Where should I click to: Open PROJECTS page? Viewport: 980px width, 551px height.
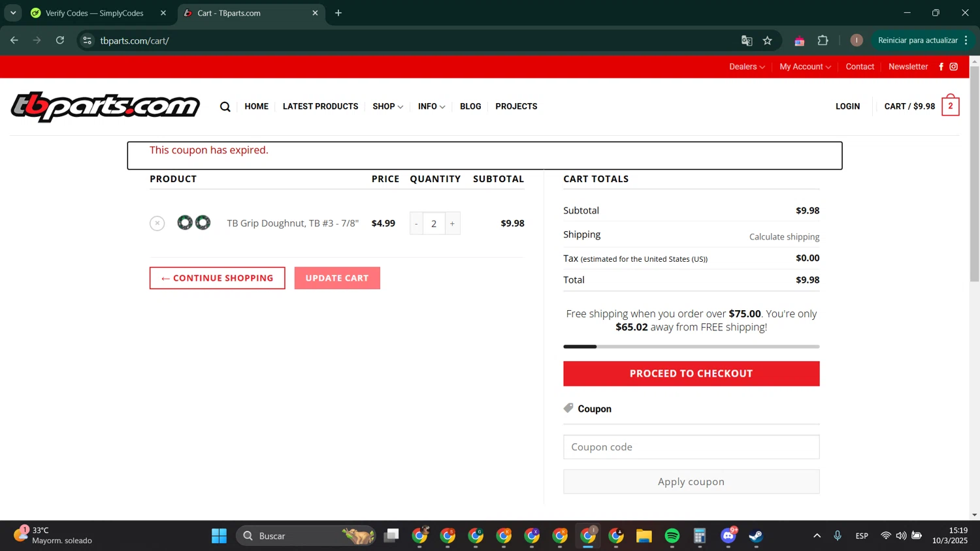coord(516,106)
